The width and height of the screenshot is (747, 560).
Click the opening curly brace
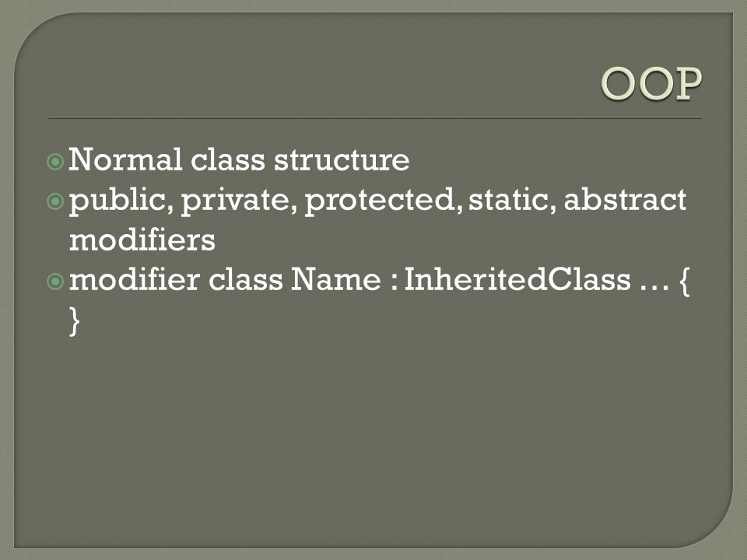(x=685, y=282)
